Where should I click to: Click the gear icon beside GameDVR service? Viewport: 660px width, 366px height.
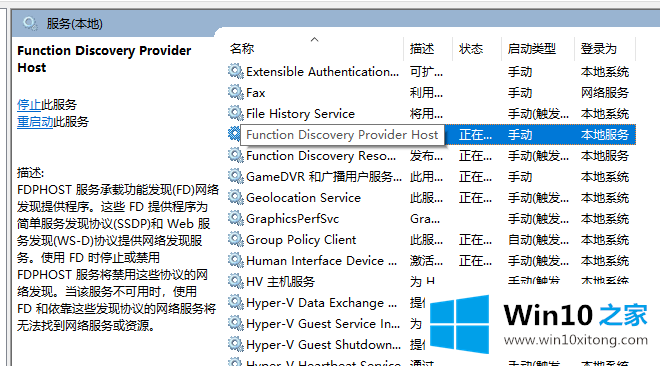click(x=236, y=176)
